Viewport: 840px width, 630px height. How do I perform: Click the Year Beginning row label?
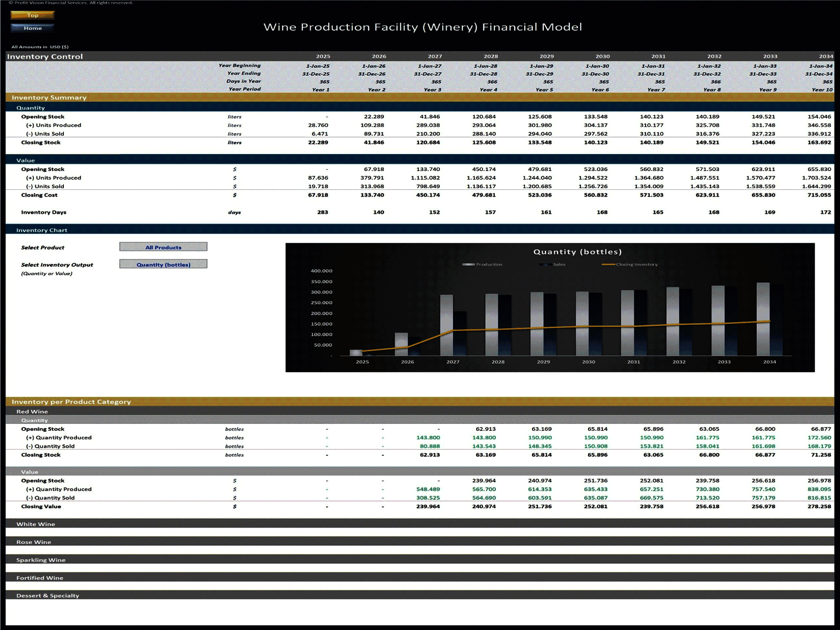(x=239, y=66)
